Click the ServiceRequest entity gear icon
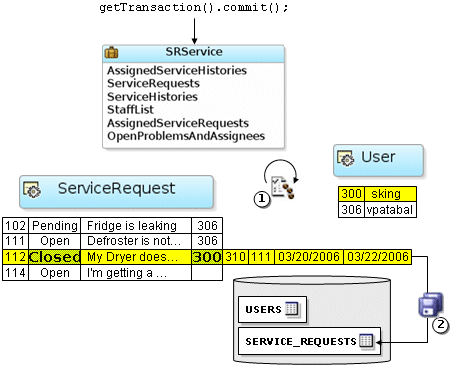 coord(32,190)
